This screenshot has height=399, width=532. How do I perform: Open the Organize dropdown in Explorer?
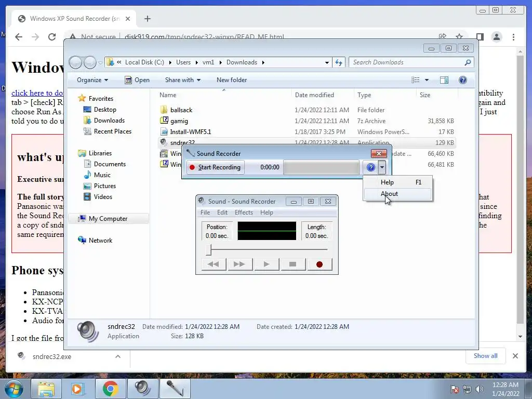coord(92,80)
